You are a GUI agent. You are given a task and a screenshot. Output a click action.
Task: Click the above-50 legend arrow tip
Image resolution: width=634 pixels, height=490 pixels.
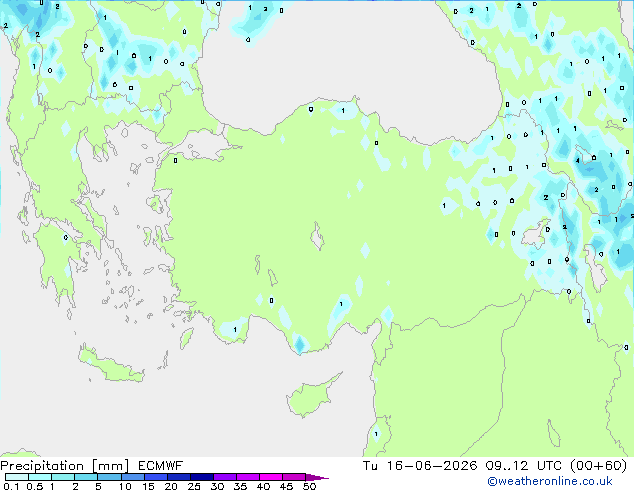pos(317,477)
